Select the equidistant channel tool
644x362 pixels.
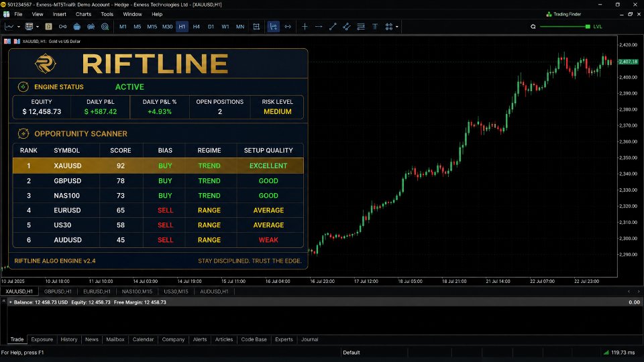coord(347,27)
